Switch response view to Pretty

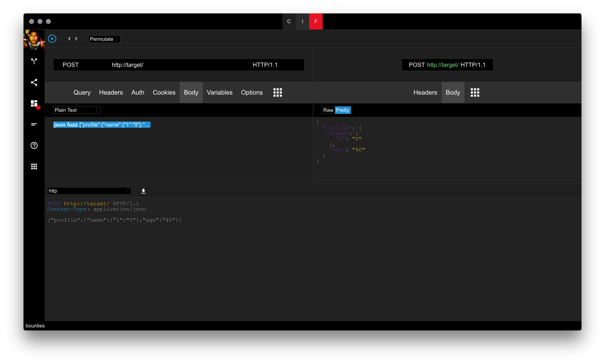tap(342, 110)
